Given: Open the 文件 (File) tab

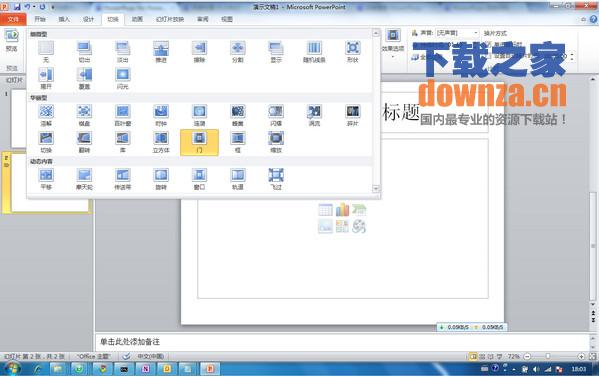Looking at the screenshot, I should [13, 19].
